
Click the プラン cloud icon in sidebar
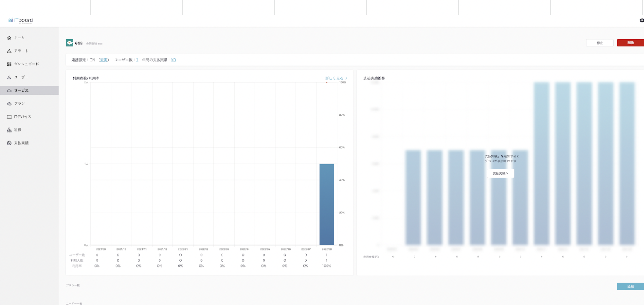pos(9,104)
